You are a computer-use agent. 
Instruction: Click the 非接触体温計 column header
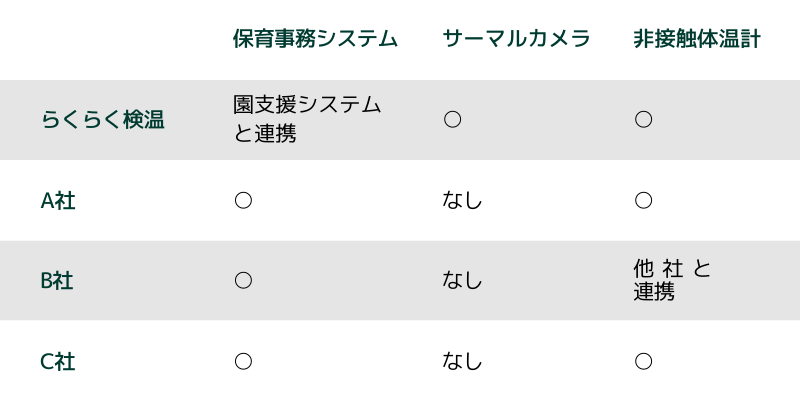[x=697, y=39]
